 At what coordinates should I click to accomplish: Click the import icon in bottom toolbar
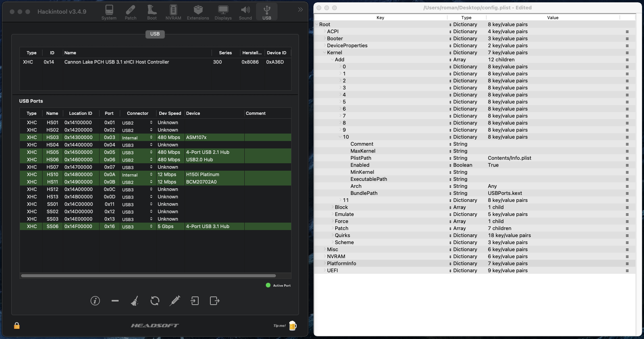point(195,301)
